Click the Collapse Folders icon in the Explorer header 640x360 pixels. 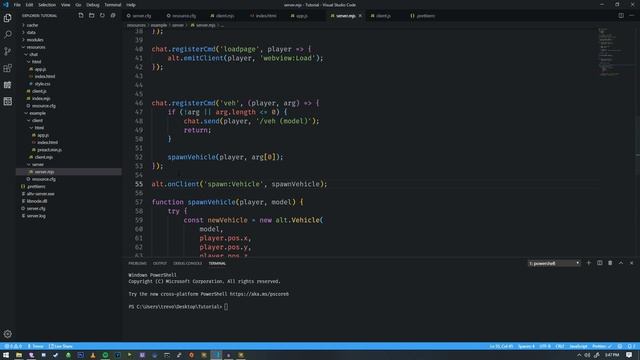(x=113, y=16)
